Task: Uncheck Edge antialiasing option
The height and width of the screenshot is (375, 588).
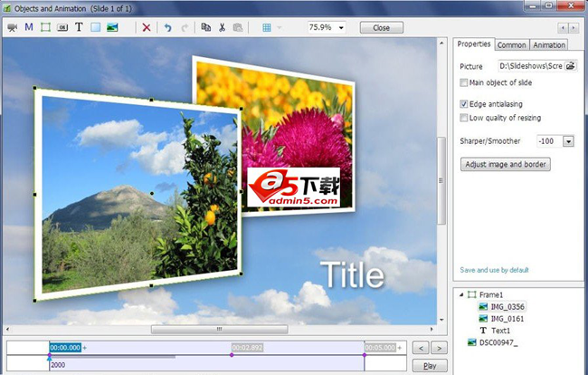Action: pyautogui.click(x=464, y=104)
